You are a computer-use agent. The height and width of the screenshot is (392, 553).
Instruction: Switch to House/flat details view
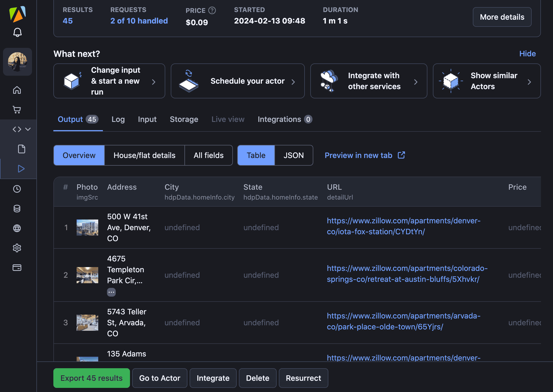pyautogui.click(x=144, y=155)
